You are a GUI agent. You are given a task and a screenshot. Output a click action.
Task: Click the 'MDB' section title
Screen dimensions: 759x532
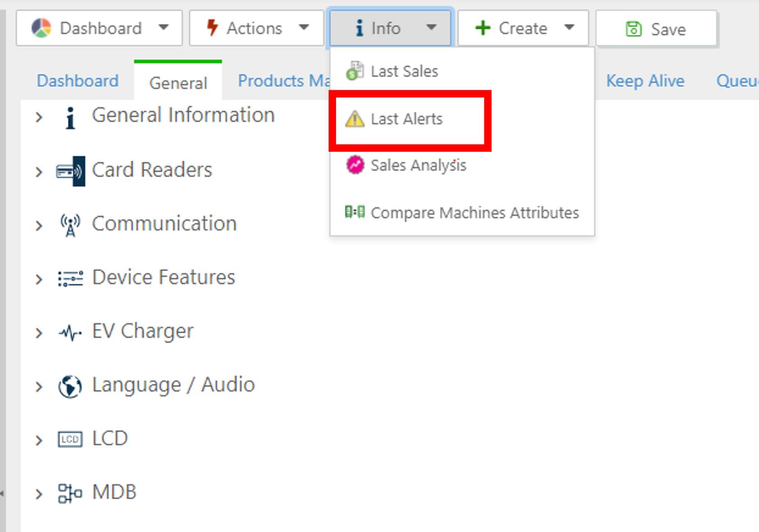(114, 492)
